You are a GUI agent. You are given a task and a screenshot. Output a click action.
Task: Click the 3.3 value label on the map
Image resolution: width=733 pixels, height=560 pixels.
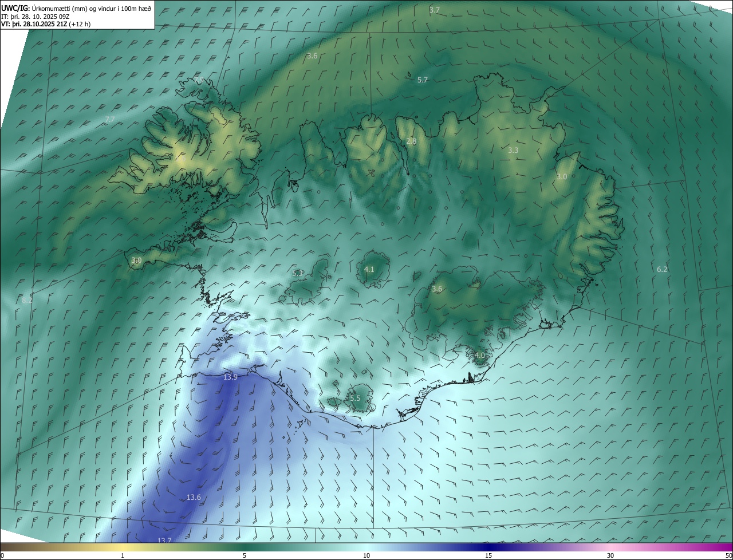pyautogui.click(x=513, y=150)
